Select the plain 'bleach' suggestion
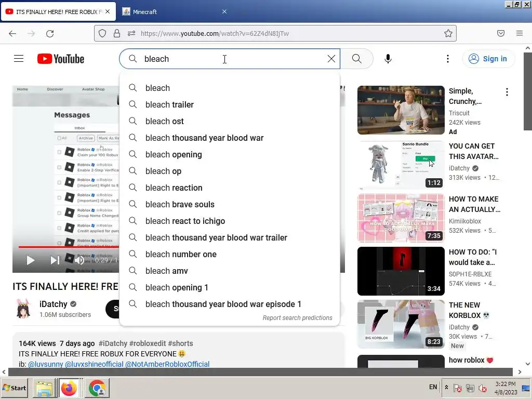532x399 pixels. coord(229,88)
